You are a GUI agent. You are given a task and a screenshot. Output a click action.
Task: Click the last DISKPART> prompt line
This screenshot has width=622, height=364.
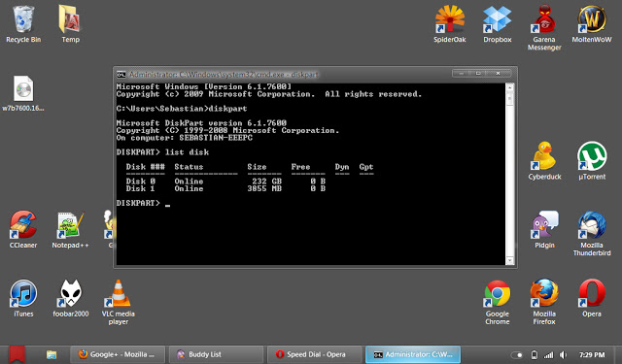143,203
